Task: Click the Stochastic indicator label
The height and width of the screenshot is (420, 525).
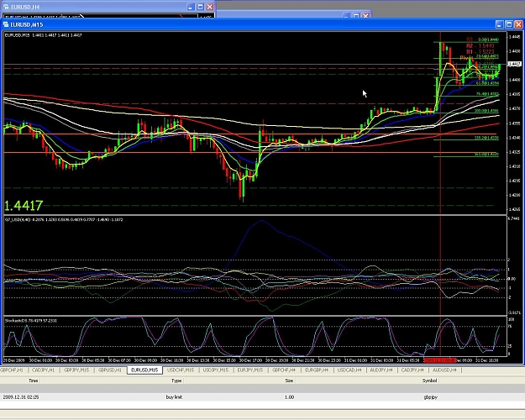Action: click(31, 321)
